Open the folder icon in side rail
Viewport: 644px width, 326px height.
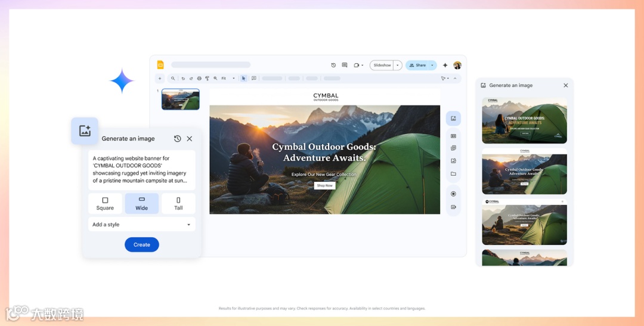pos(453,173)
